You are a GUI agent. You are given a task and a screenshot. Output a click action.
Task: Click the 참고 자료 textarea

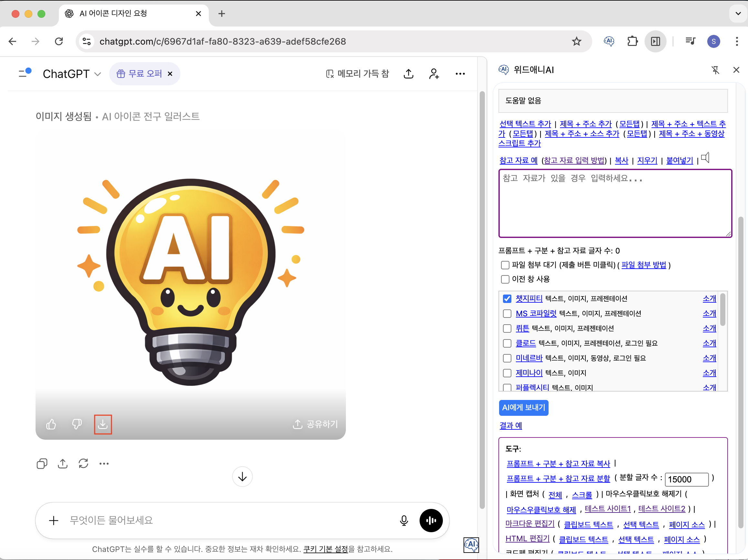pos(615,203)
